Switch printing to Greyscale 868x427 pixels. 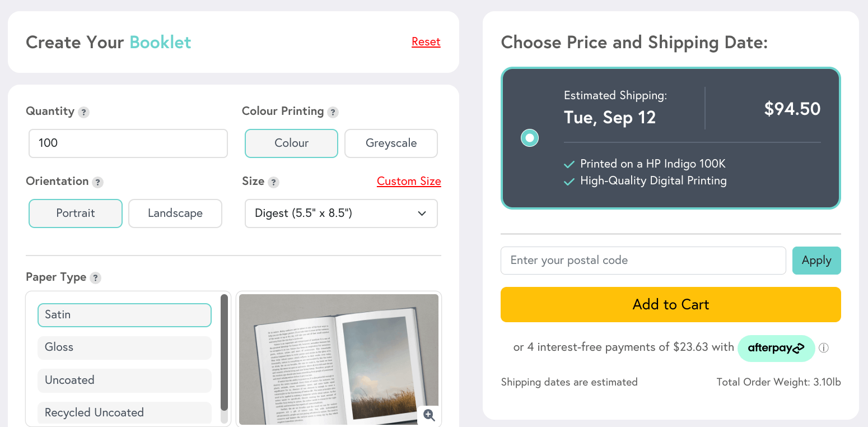(x=391, y=143)
